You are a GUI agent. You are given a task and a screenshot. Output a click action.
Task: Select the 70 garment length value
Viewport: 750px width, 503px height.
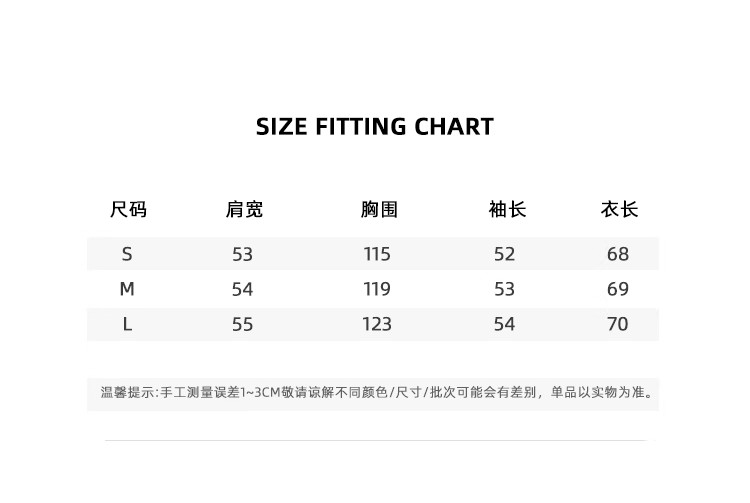(618, 324)
